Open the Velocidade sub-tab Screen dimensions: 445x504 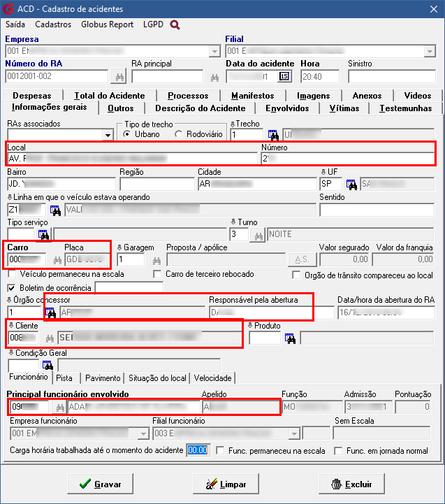tap(212, 378)
